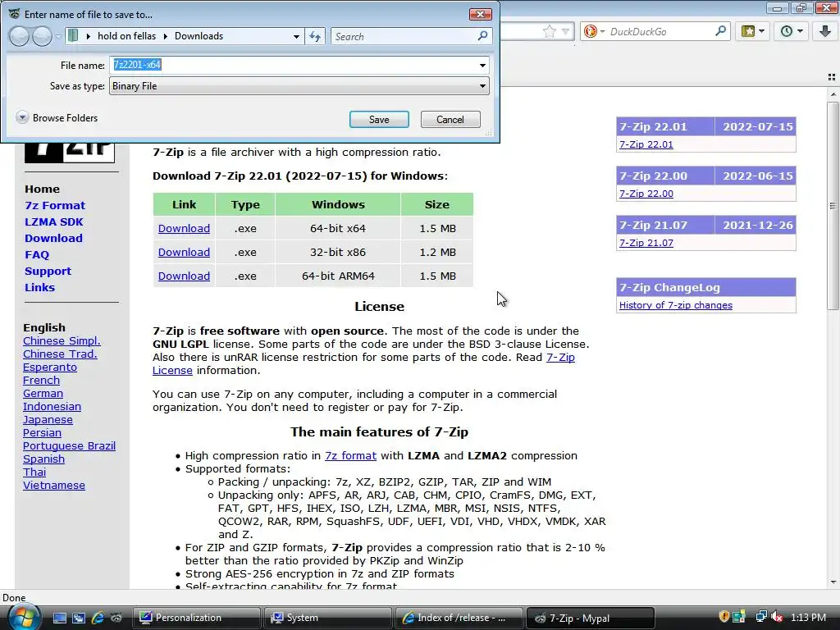Open the 7-Zip License link
This screenshot has height=630, width=840.
(x=560, y=358)
